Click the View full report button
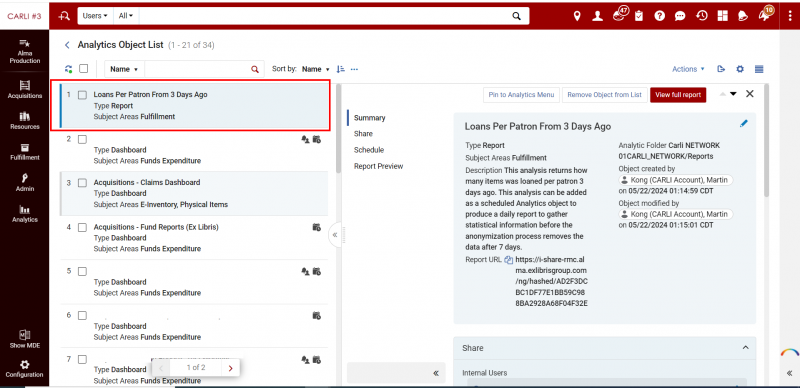This screenshot has height=388, width=800. click(x=678, y=94)
